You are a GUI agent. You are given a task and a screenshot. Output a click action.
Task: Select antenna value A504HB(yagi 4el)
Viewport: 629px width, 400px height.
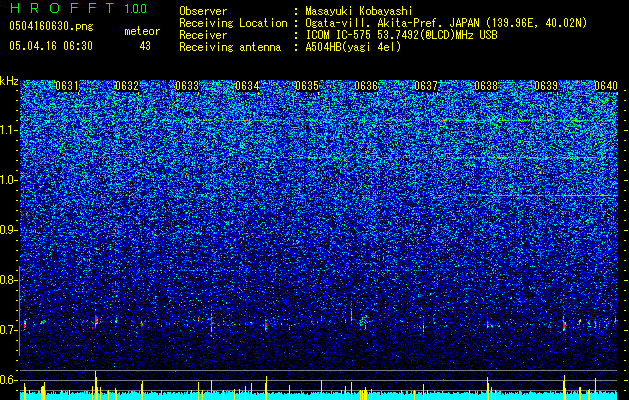click(x=353, y=47)
